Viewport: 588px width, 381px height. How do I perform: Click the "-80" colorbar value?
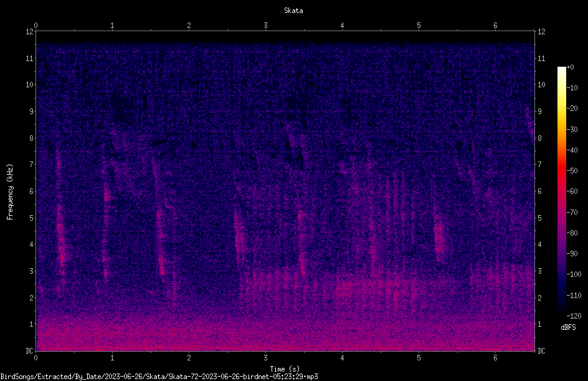(572, 233)
